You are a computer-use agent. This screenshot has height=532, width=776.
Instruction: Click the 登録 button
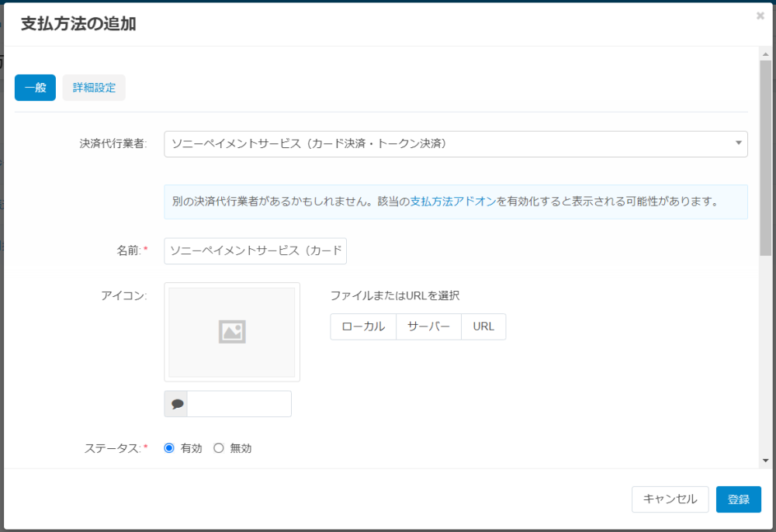click(x=739, y=499)
